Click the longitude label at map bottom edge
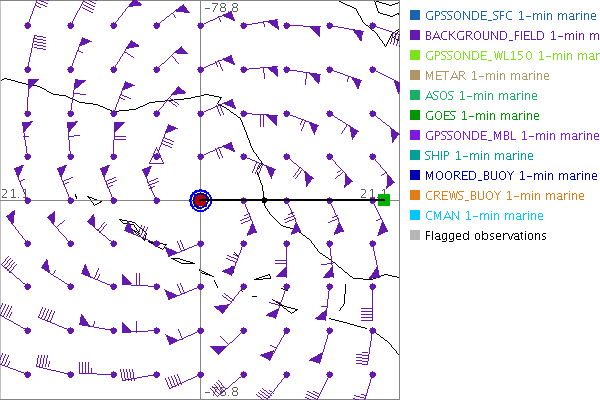600x400 pixels. [x=221, y=393]
